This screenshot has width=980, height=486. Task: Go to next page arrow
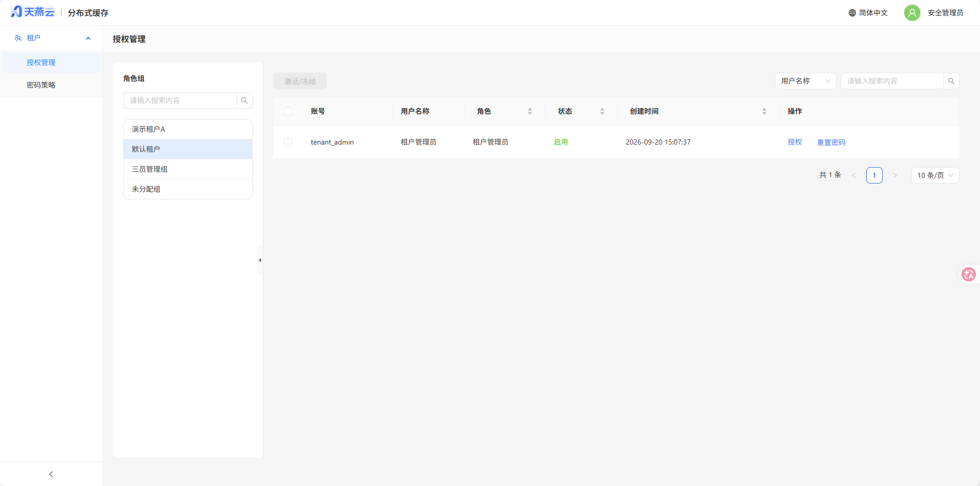895,175
